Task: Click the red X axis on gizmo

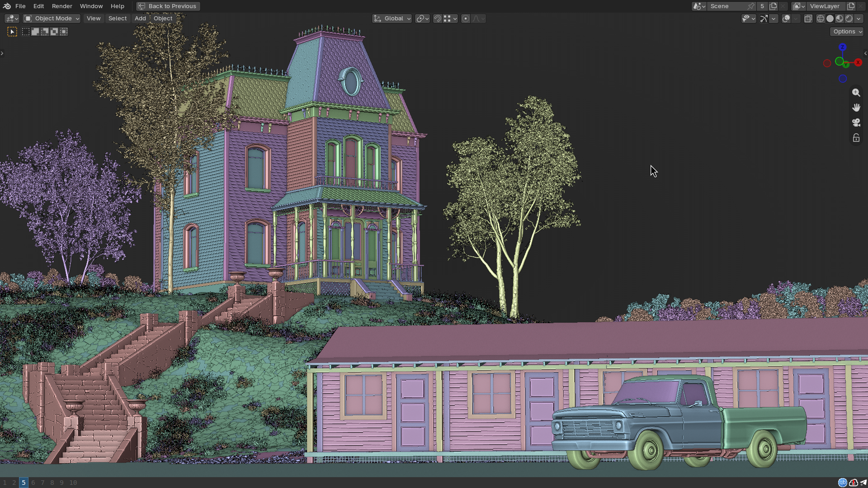Action: [x=858, y=62]
